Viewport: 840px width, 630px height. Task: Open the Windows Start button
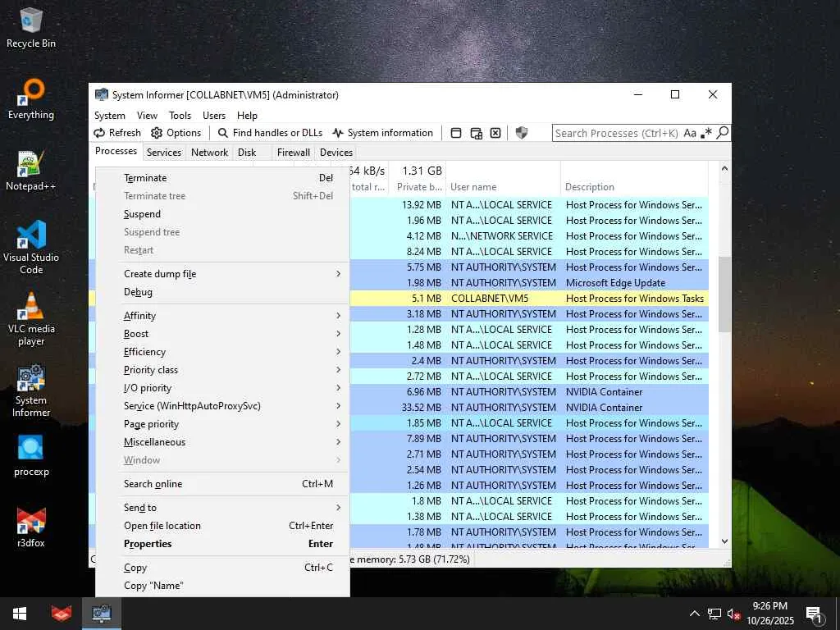(x=20, y=614)
